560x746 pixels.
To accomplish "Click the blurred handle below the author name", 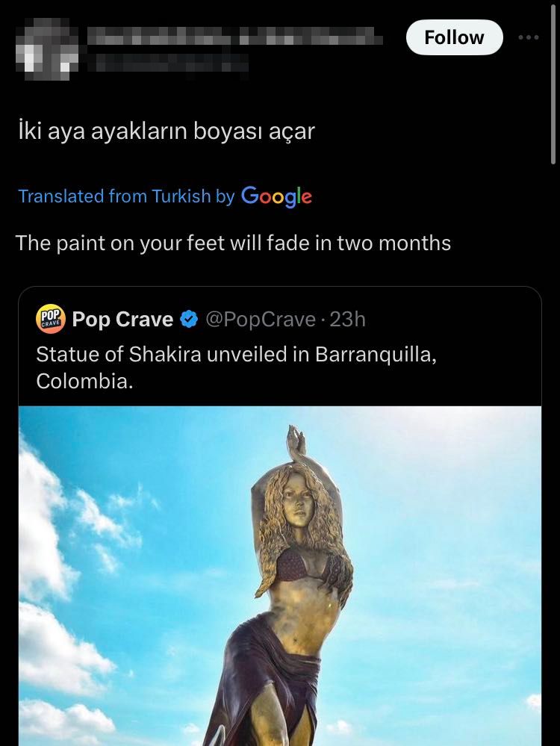I will [x=168, y=63].
